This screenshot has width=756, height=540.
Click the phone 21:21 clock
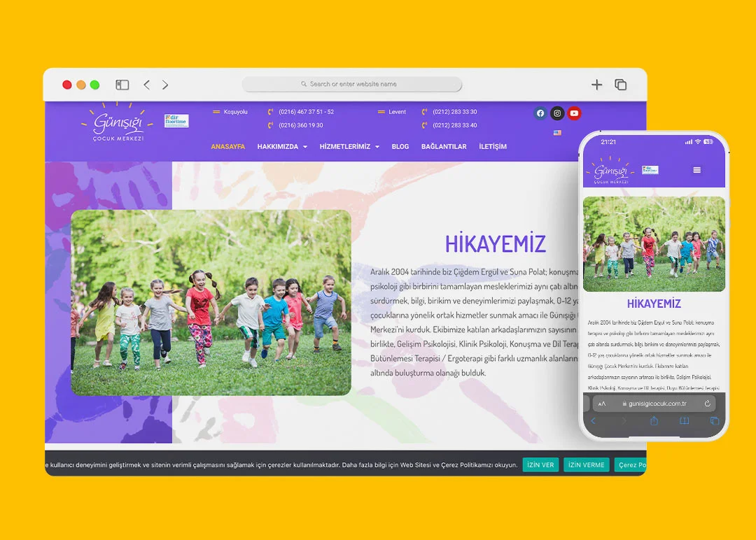point(608,141)
